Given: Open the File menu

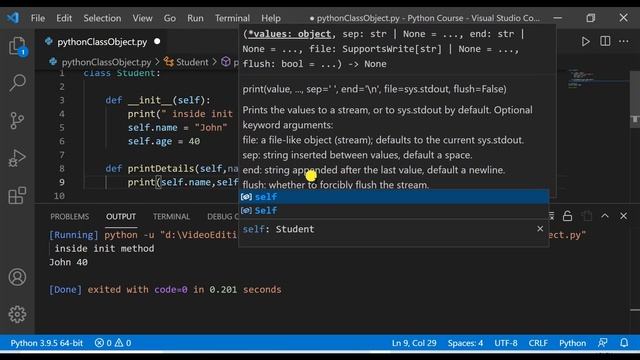Looking at the screenshot, I should 38,18.
